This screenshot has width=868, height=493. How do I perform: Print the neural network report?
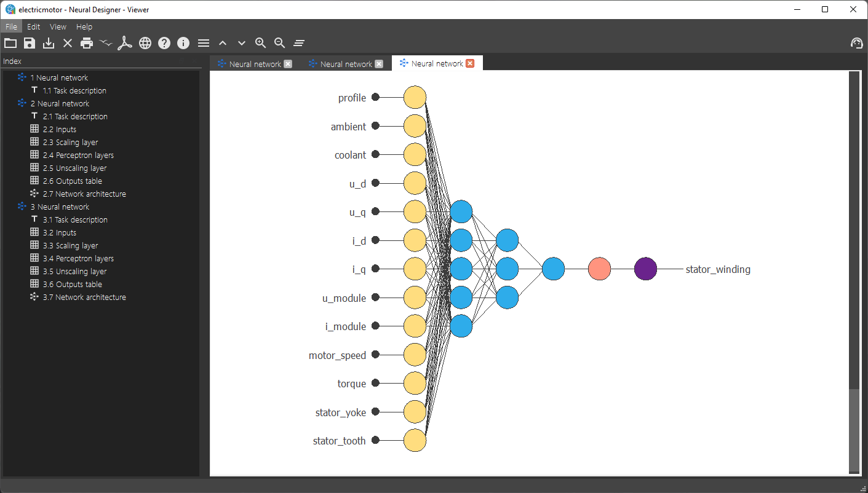point(86,42)
